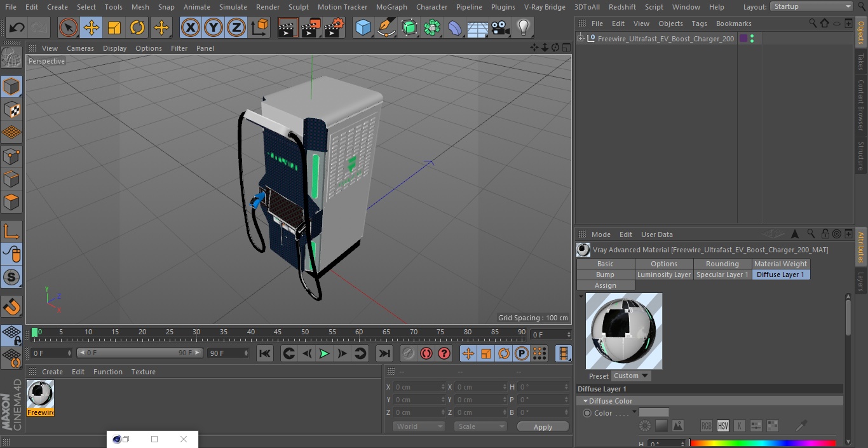Open the World coordinate dropdown
The width and height of the screenshot is (868, 448).
[417, 426]
